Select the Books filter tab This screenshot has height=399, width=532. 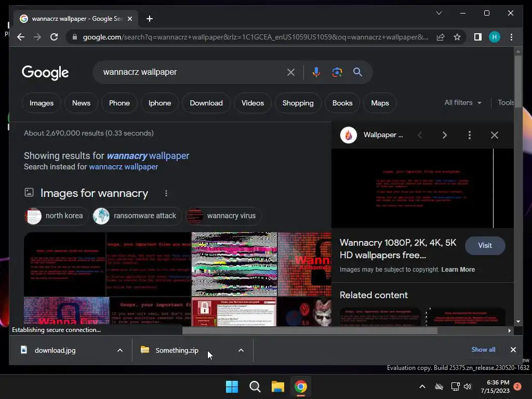click(342, 103)
